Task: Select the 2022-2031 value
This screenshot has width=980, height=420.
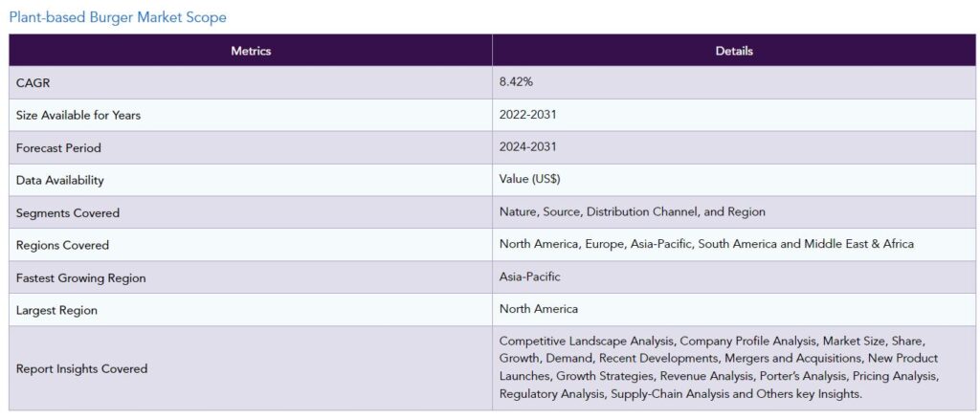Action: 527,115
